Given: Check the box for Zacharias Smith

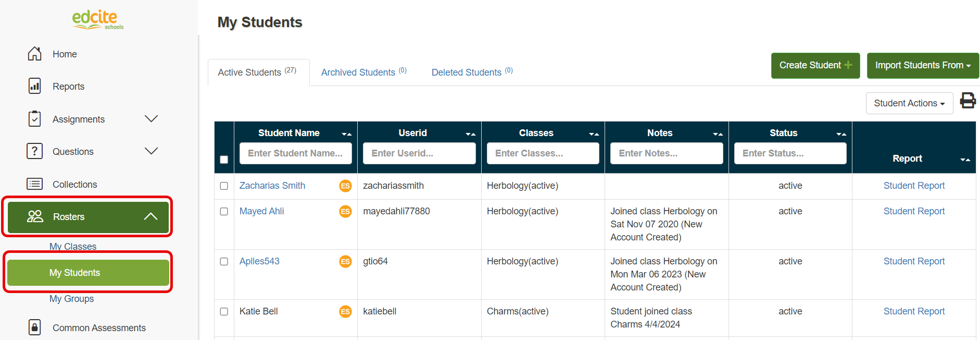Looking at the screenshot, I should click(x=224, y=186).
